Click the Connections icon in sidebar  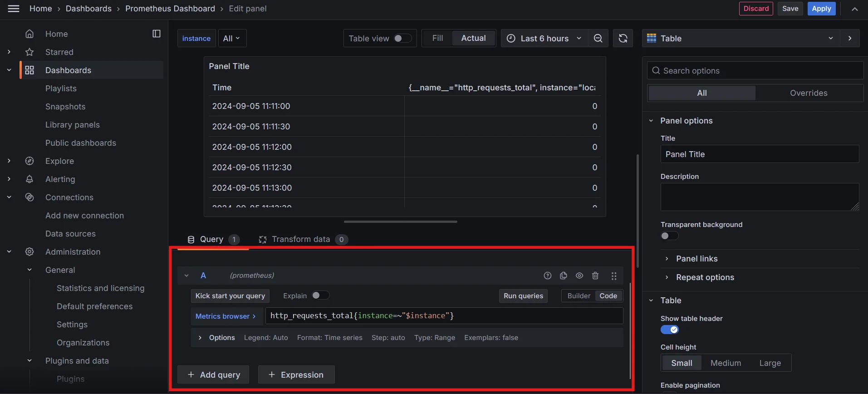click(29, 197)
